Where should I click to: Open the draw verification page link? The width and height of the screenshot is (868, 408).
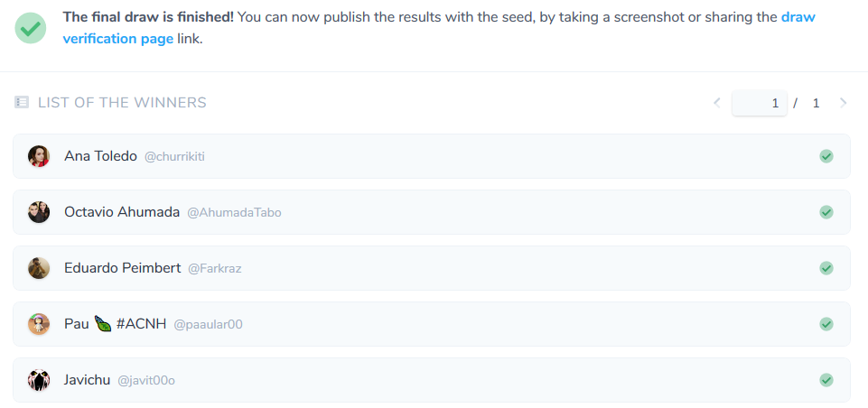[439, 28]
